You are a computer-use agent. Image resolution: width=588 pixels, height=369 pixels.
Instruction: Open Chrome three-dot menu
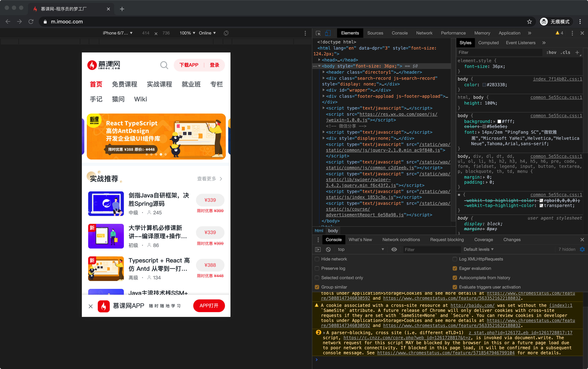(580, 22)
